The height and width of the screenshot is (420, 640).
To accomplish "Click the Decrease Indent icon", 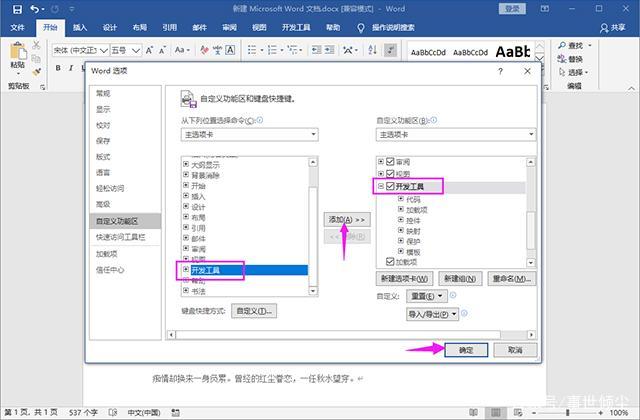I will pos(316,50).
